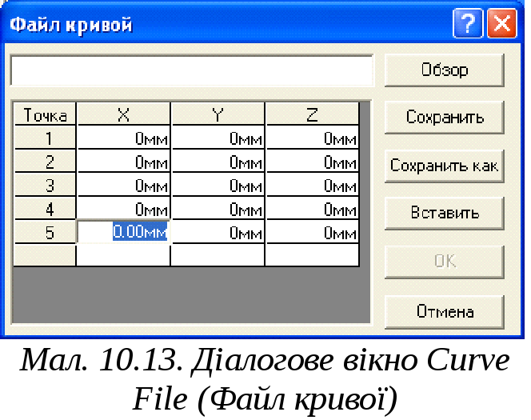
Task: Edit Z value of point 1
Action: click(312, 138)
